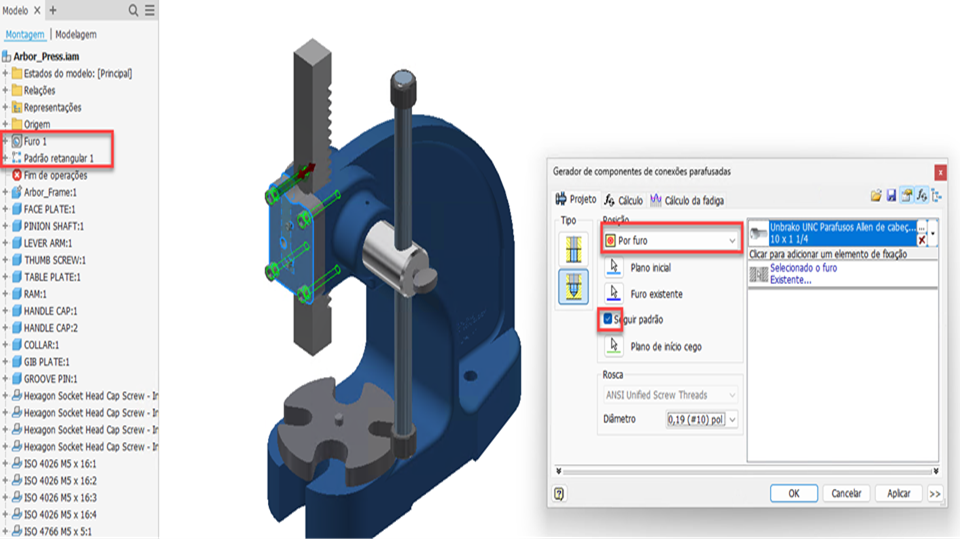This screenshot has width=960, height=540.
Task: Add a new browser panel tab
Action: tap(53, 10)
